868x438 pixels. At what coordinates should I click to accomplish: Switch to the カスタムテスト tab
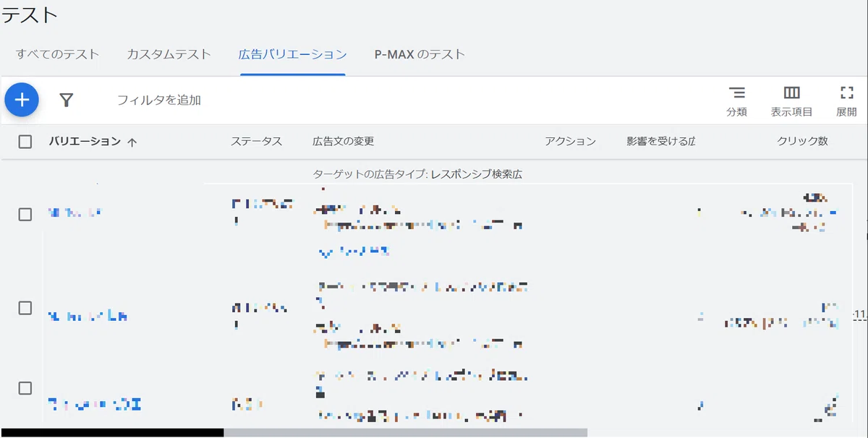(x=169, y=54)
